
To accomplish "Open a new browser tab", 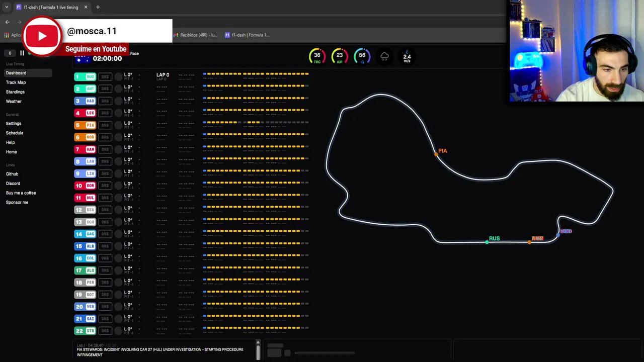I will point(98,7).
